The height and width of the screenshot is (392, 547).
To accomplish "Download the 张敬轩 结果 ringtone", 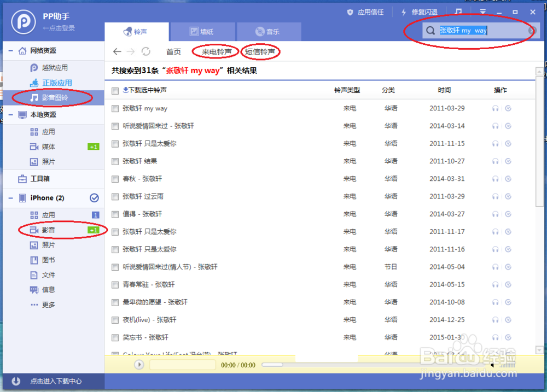I will 508,161.
